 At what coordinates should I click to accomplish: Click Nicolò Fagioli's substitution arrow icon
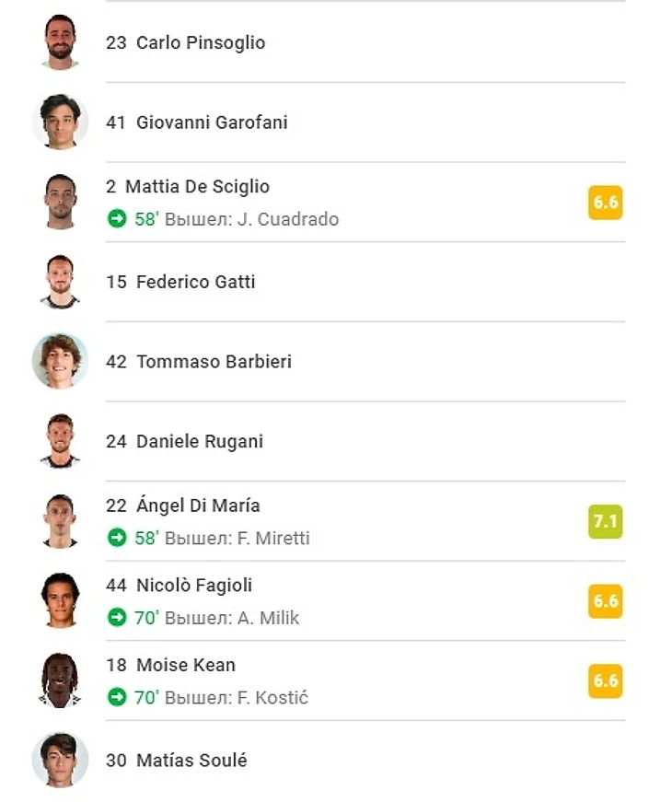(x=117, y=618)
